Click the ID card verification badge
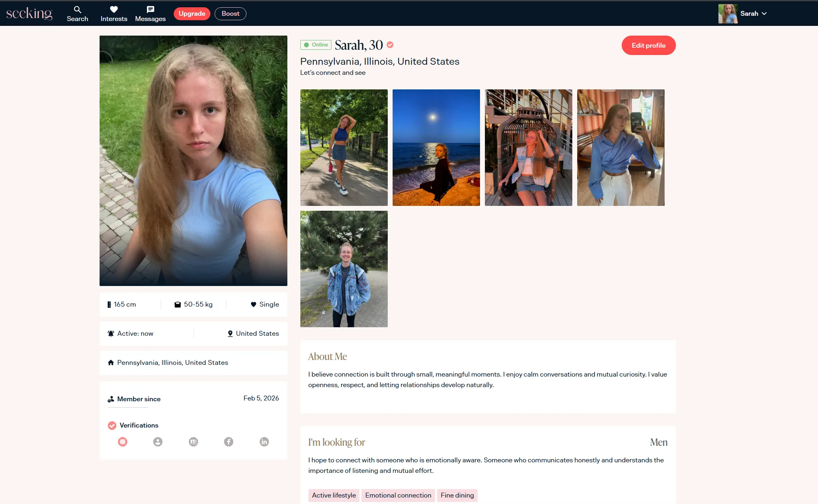818x504 pixels. [193, 442]
